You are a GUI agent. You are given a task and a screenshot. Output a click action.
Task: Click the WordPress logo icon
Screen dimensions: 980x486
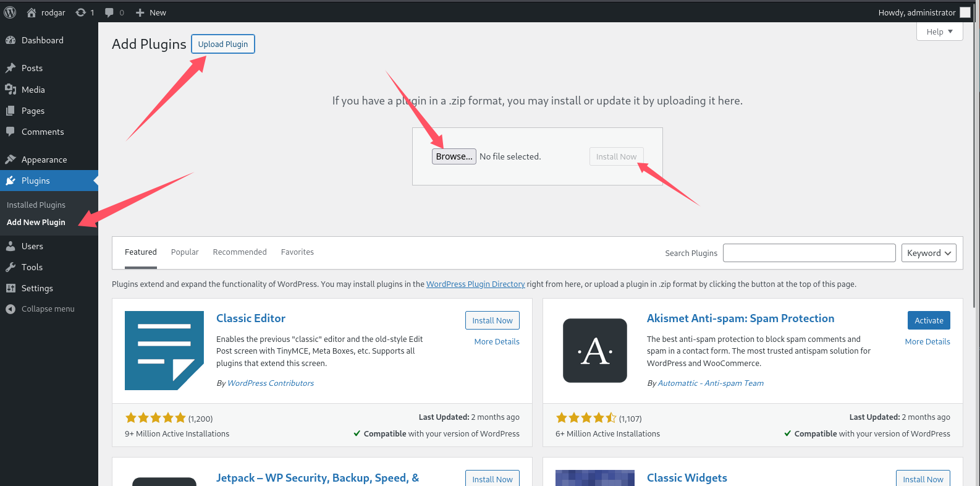[10, 12]
